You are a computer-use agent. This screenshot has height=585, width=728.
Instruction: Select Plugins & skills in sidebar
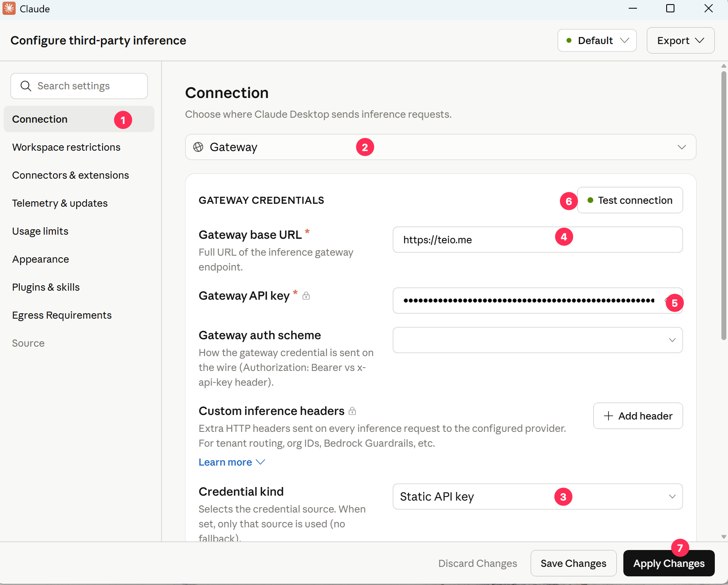point(46,287)
